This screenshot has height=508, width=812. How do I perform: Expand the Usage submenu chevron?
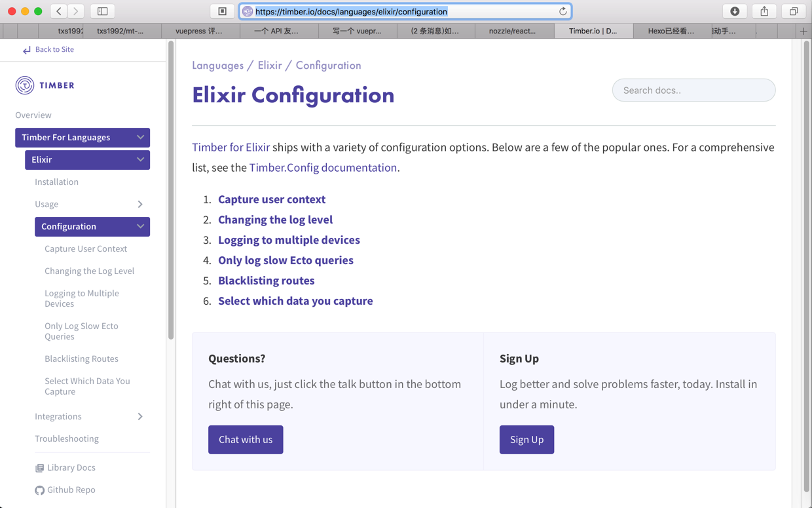point(140,205)
